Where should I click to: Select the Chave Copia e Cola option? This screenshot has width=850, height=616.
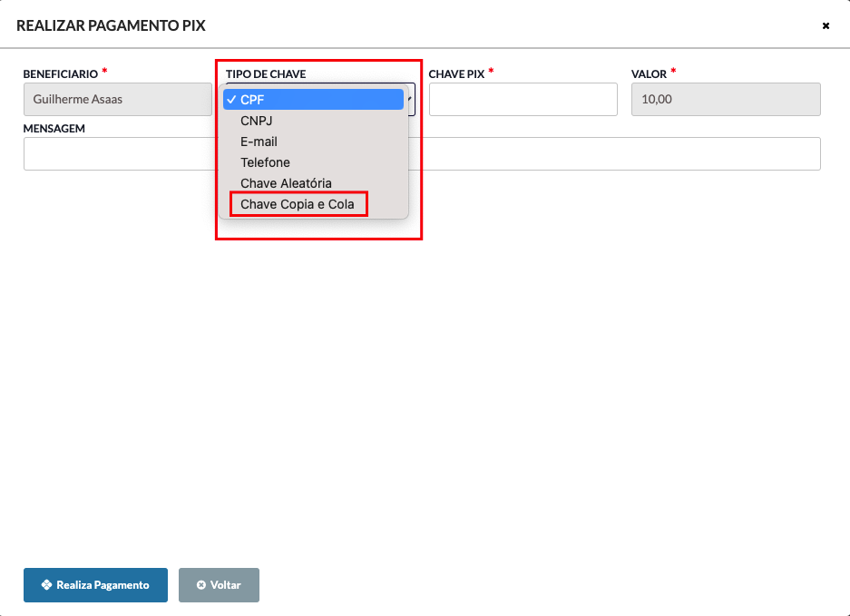(x=313, y=204)
